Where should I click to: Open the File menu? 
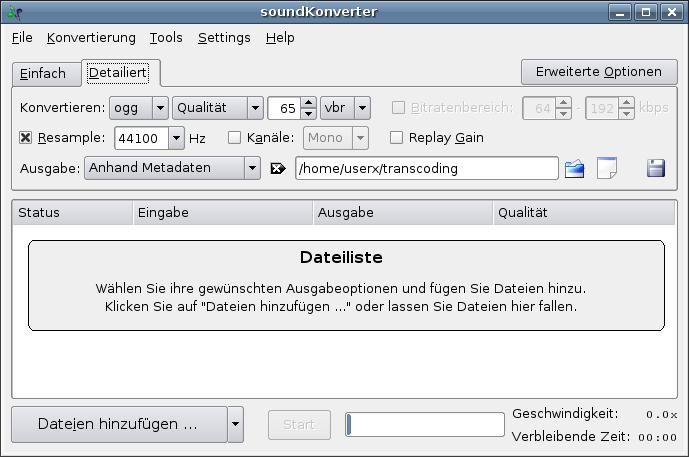[22, 38]
